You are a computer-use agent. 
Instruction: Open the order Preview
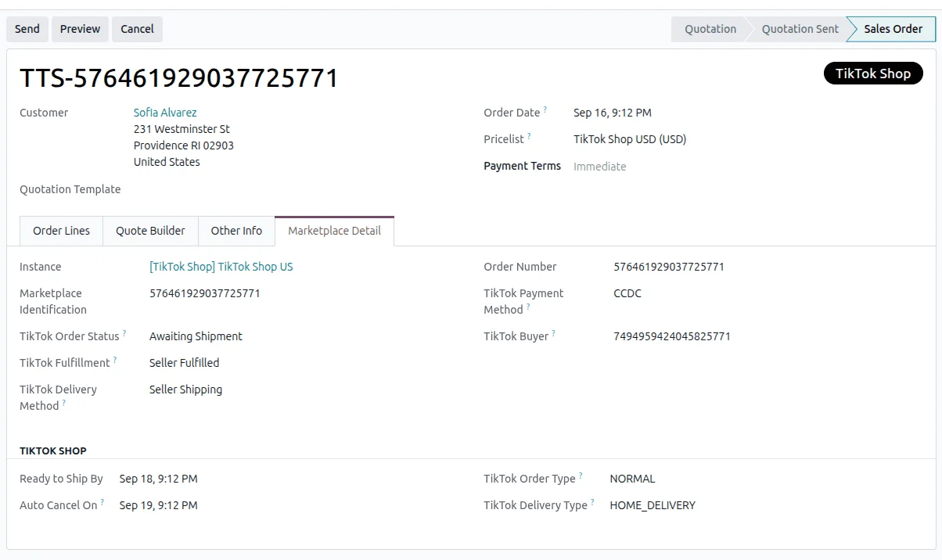(80, 29)
